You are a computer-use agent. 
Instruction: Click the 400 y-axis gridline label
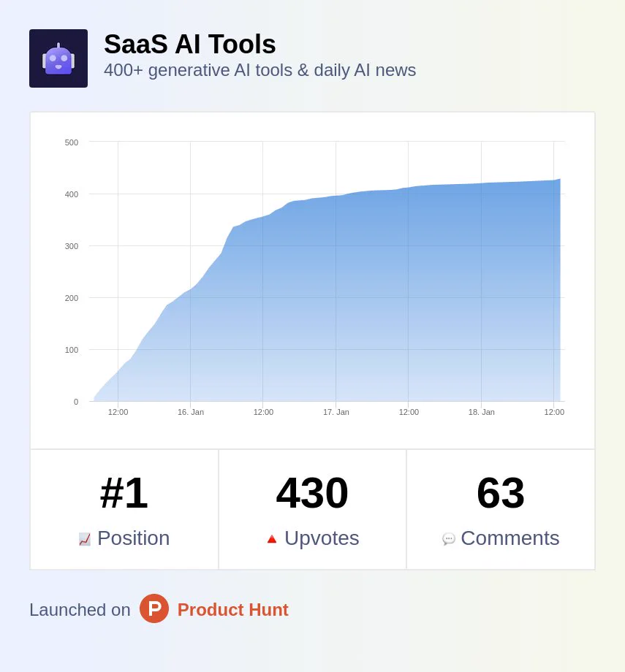72,194
